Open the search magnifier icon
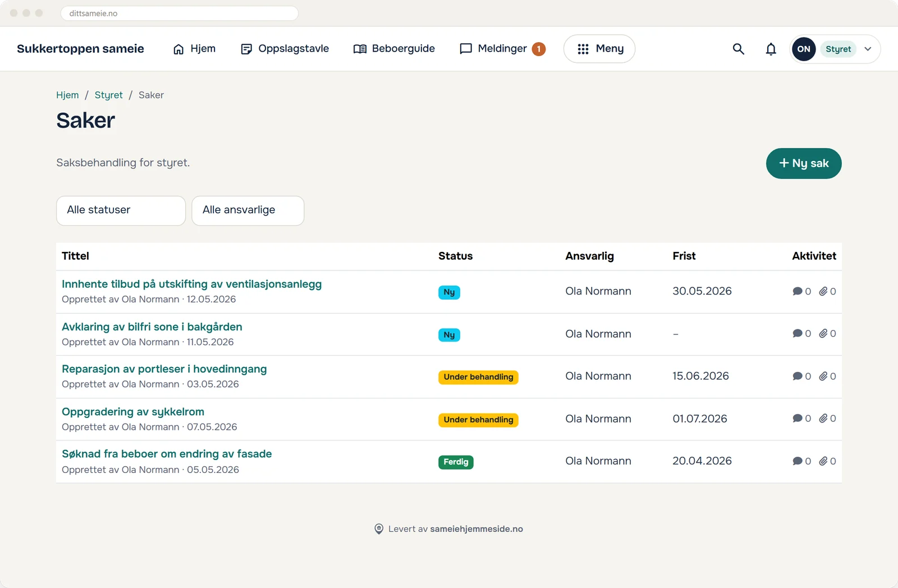Screen dimensions: 898x588 tap(739, 49)
